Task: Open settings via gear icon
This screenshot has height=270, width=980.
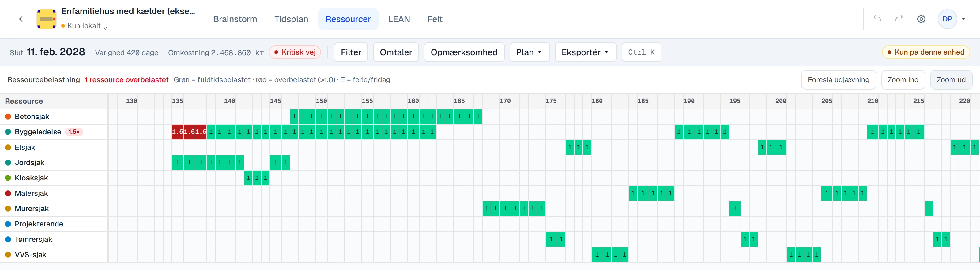Action: pos(921,19)
